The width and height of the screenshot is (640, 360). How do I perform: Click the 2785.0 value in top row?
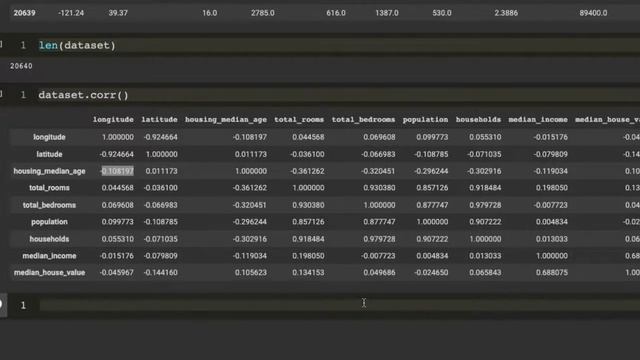[262, 13]
